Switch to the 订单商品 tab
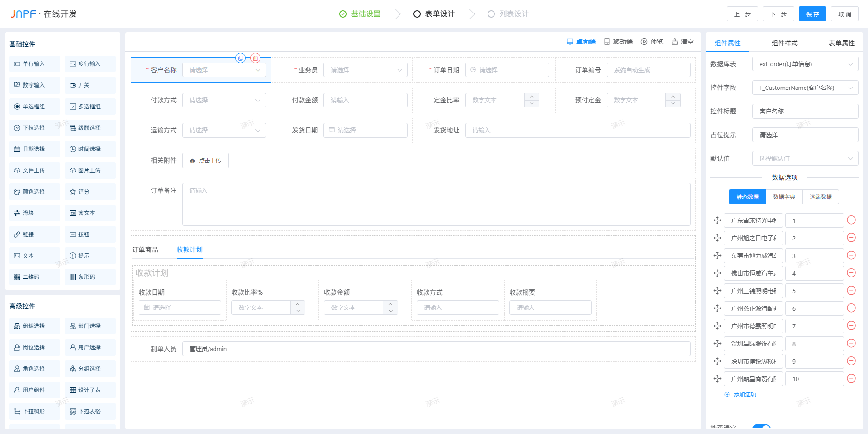 (145, 250)
